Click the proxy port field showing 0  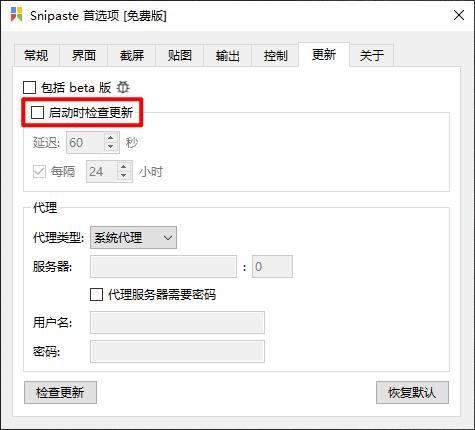(272, 266)
